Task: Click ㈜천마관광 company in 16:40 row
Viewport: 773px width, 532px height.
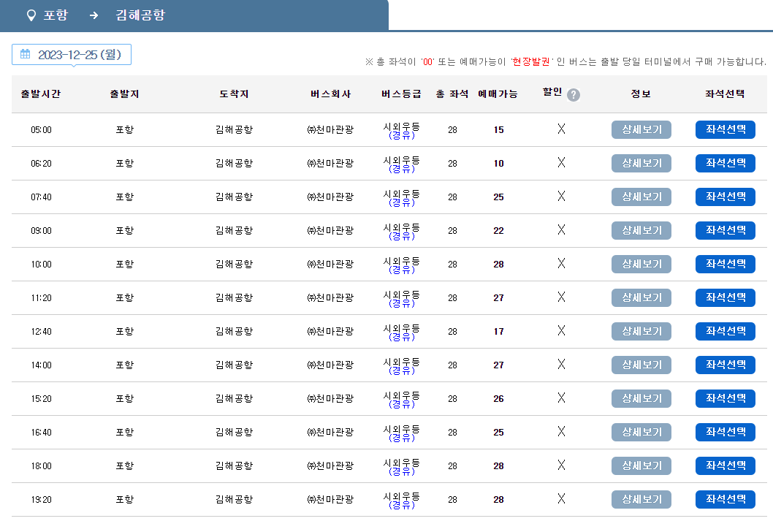Action: (330, 433)
